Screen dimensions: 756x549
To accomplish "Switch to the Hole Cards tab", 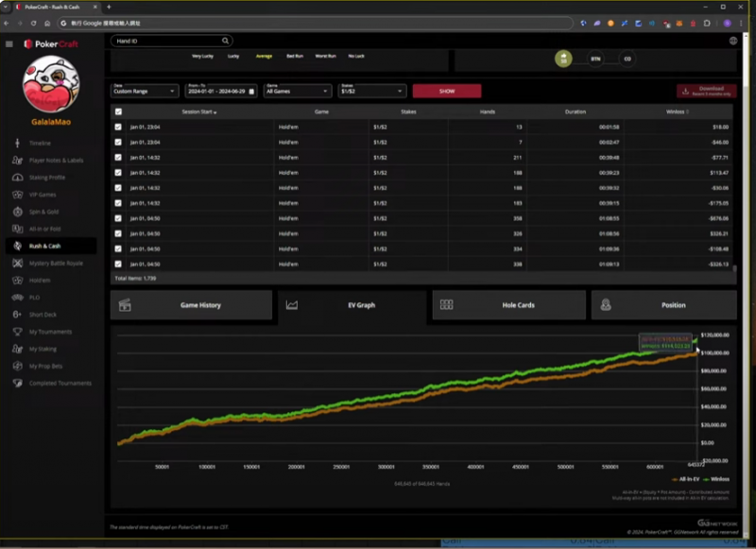I will click(x=507, y=305).
